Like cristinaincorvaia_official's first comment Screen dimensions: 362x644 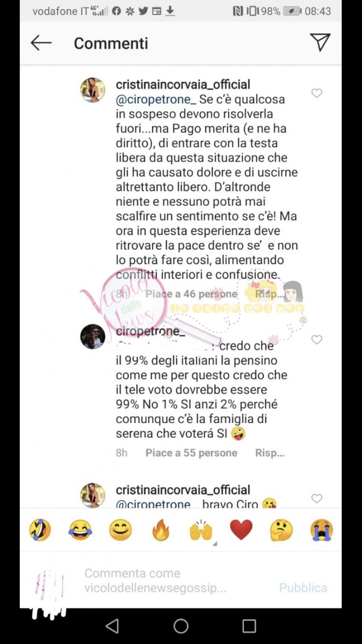pyautogui.click(x=317, y=93)
